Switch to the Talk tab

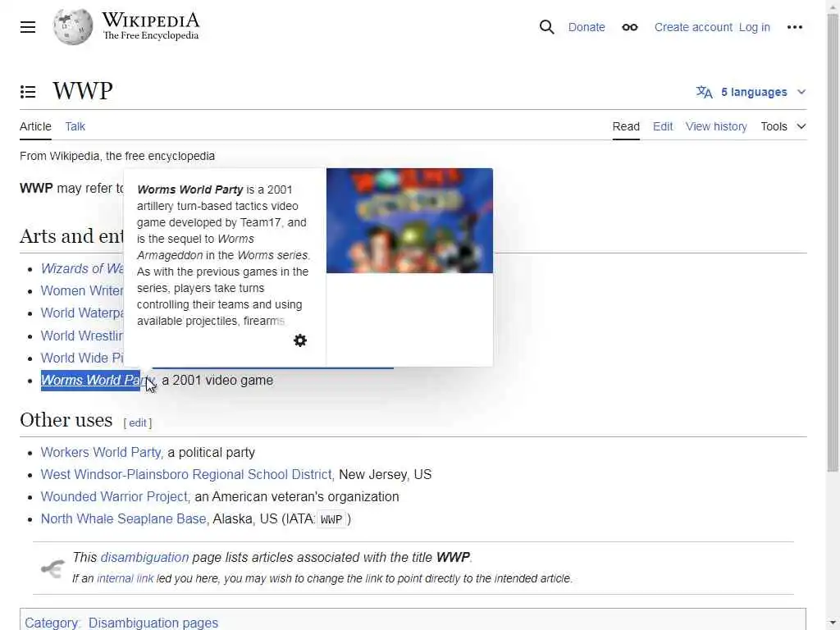[75, 126]
